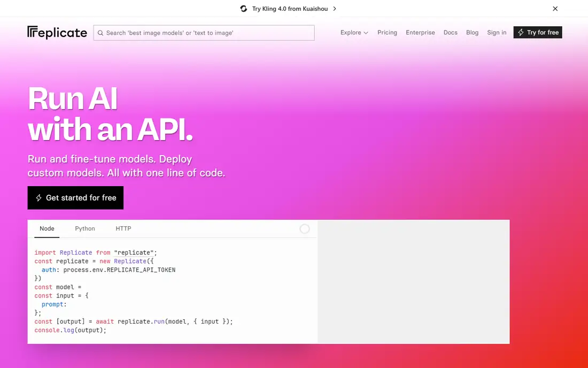The image size is (588, 368).
Task: Click the 'prompt:' line in code
Action: coord(54,304)
